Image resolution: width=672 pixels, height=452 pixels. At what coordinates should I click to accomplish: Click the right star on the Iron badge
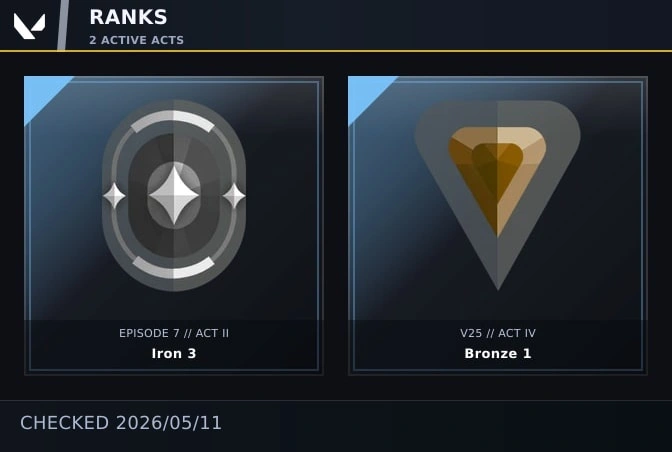tap(234, 196)
